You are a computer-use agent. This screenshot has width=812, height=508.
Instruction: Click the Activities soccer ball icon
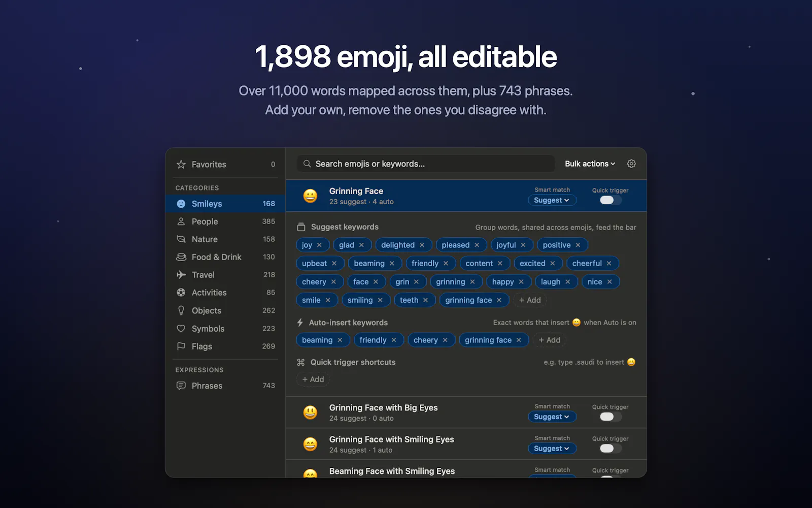coord(181,293)
